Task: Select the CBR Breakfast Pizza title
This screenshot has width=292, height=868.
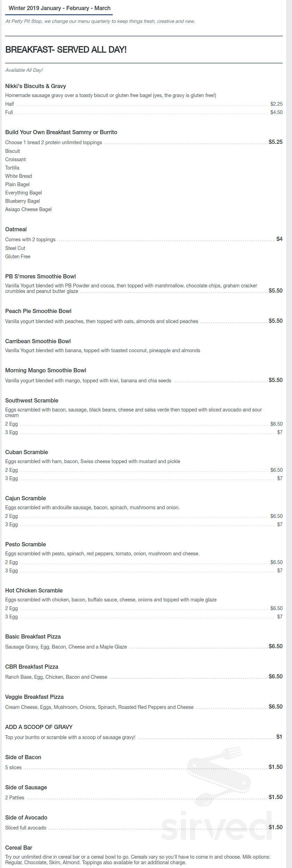Action: 32,667
